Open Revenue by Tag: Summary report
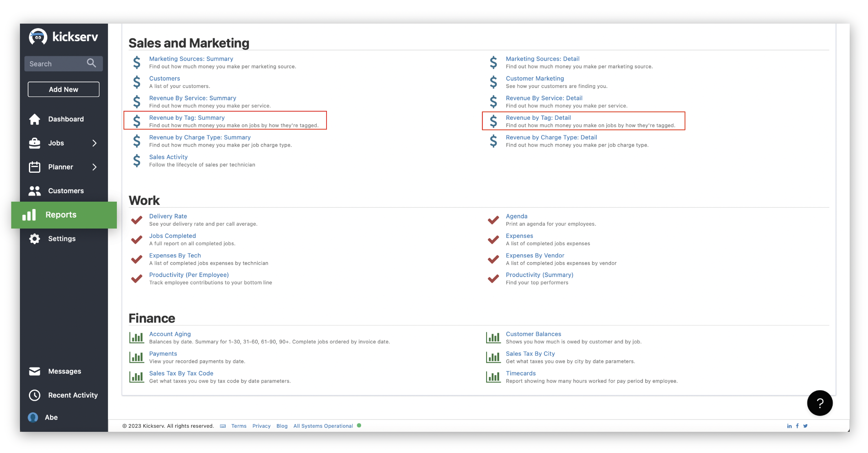Viewport: 868px width, 453px height. click(x=186, y=118)
